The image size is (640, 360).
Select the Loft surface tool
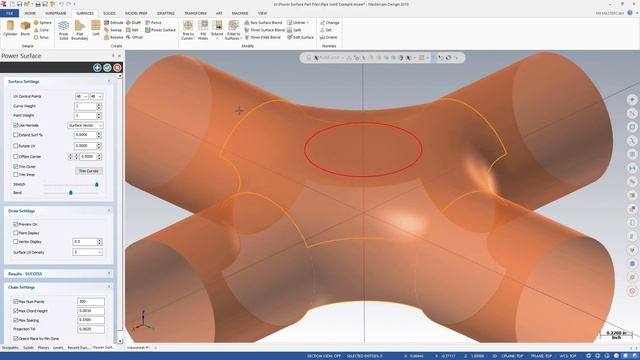tap(96, 29)
